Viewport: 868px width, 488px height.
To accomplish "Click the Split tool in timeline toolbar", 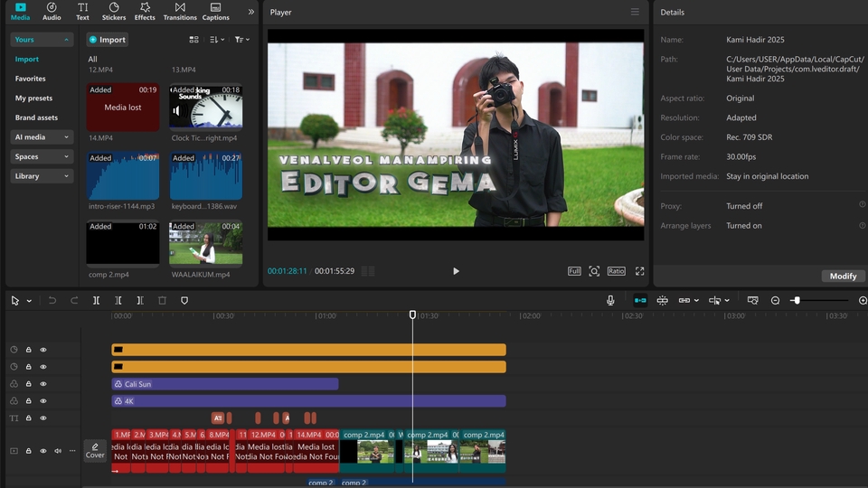I will pyautogui.click(x=96, y=300).
